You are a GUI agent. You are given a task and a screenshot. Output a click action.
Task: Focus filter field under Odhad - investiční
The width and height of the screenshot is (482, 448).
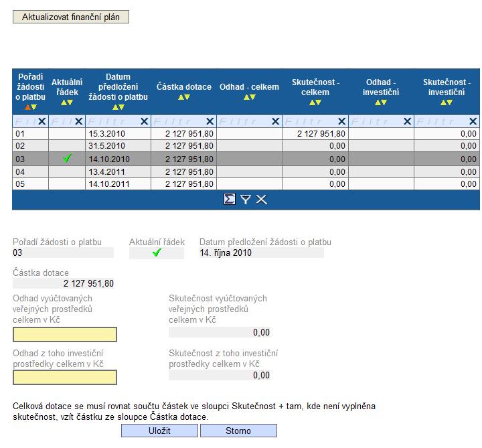tap(376, 121)
